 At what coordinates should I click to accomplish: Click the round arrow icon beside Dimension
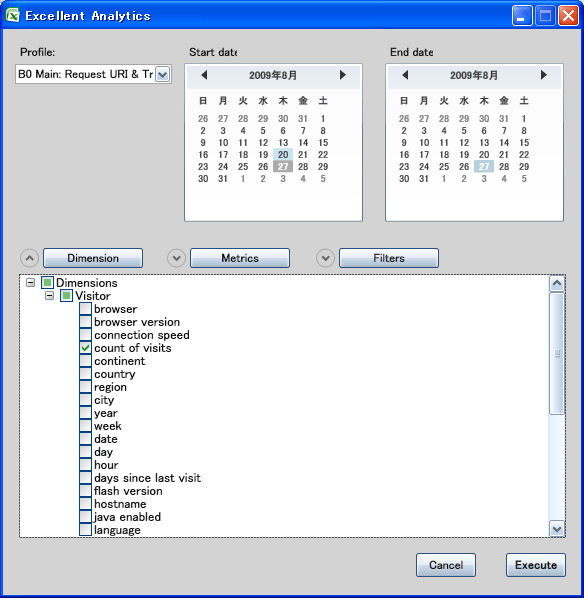29,258
